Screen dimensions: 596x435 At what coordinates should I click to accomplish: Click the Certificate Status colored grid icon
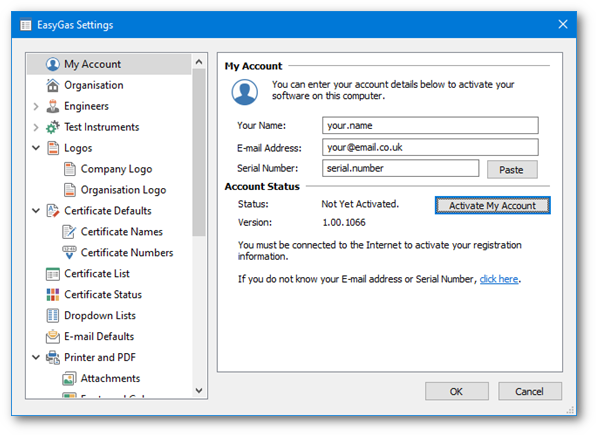(53, 295)
